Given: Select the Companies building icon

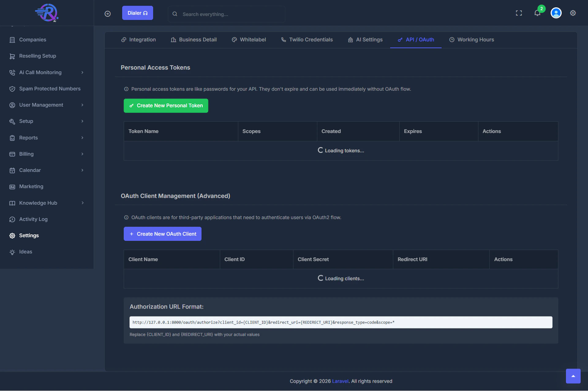Looking at the screenshot, I should (x=12, y=40).
